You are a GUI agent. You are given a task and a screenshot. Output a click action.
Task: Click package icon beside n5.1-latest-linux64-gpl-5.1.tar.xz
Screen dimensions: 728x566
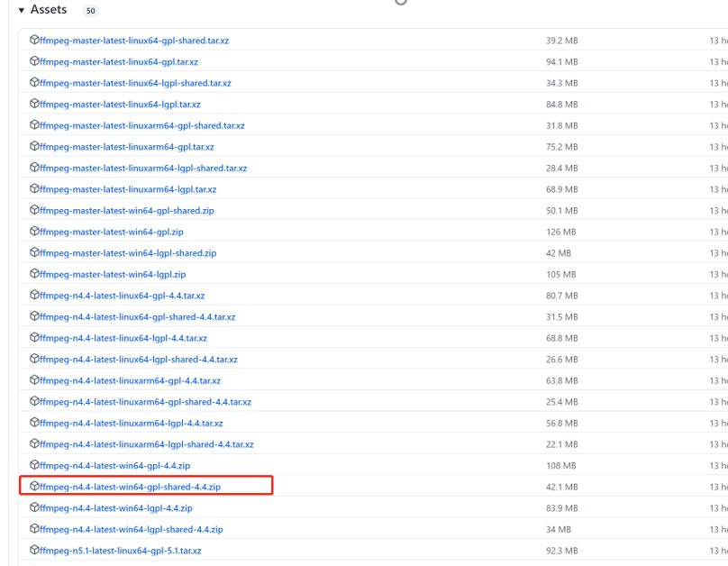(x=34, y=550)
